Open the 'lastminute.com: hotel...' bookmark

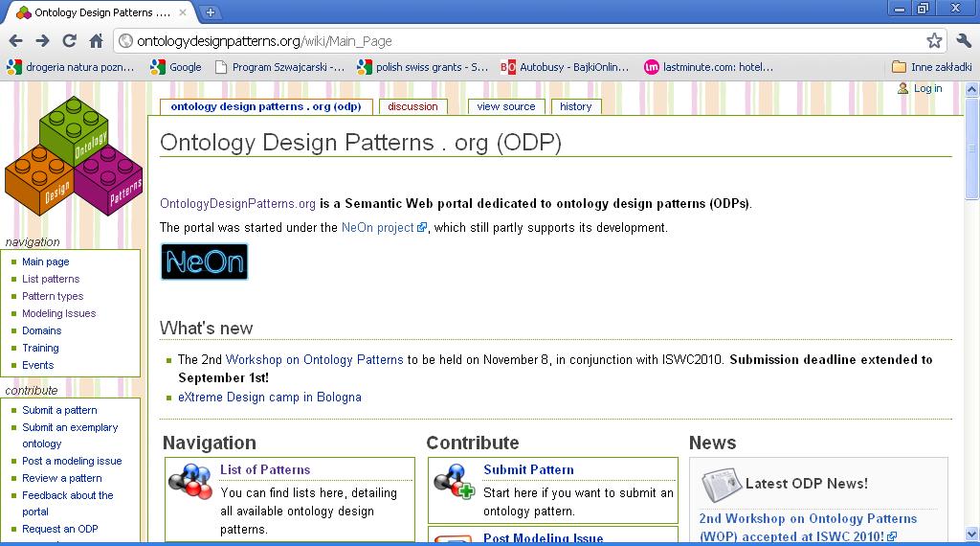709,67
